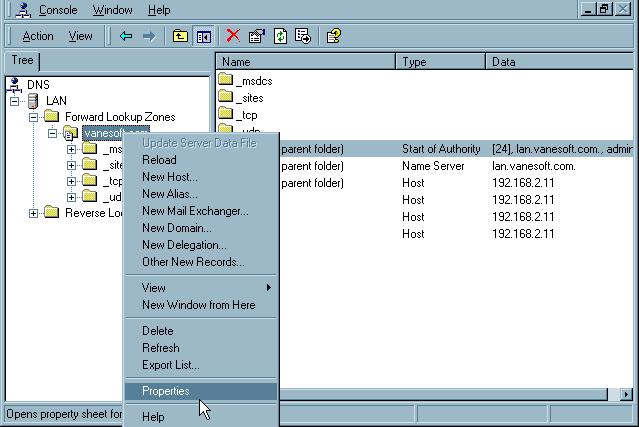Collapse the LAN server node

coord(14,101)
